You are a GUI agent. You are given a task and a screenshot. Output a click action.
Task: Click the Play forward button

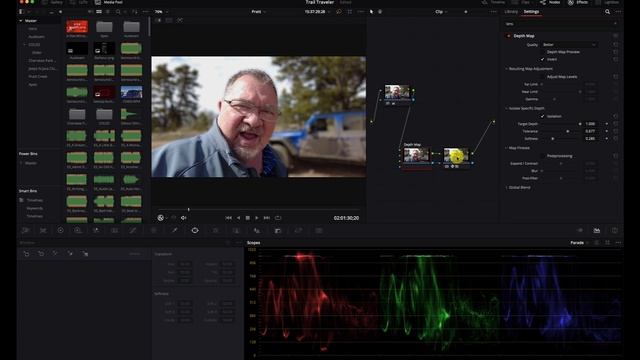point(257,218)
